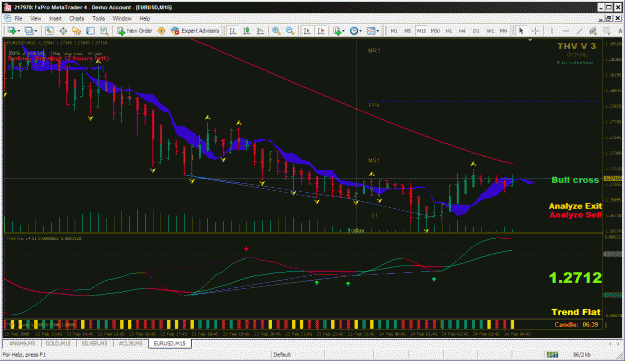Select the trendline drawing tool
This screenshot has height=361, width=625.
click(579, 31)
